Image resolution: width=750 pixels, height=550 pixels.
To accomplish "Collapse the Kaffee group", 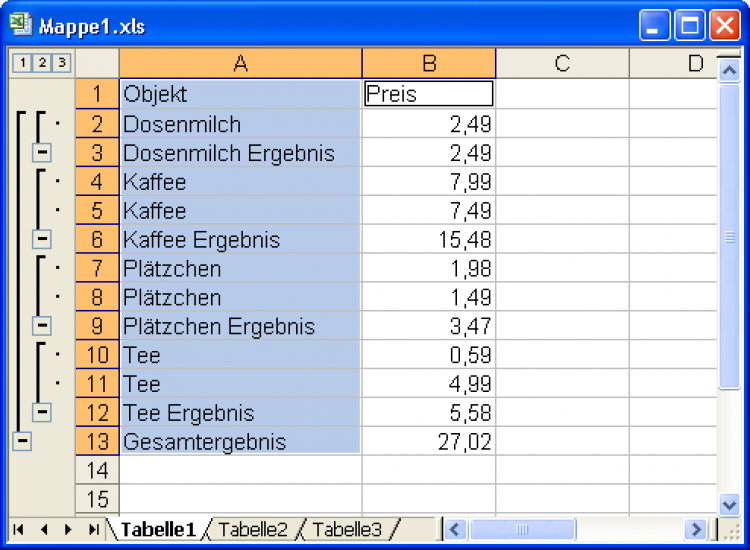I will 41,240.
